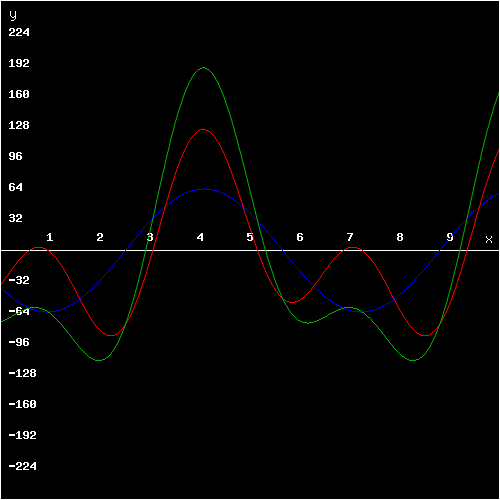
Task: Click the y-axis label 160
Action: tap(19, 94)
